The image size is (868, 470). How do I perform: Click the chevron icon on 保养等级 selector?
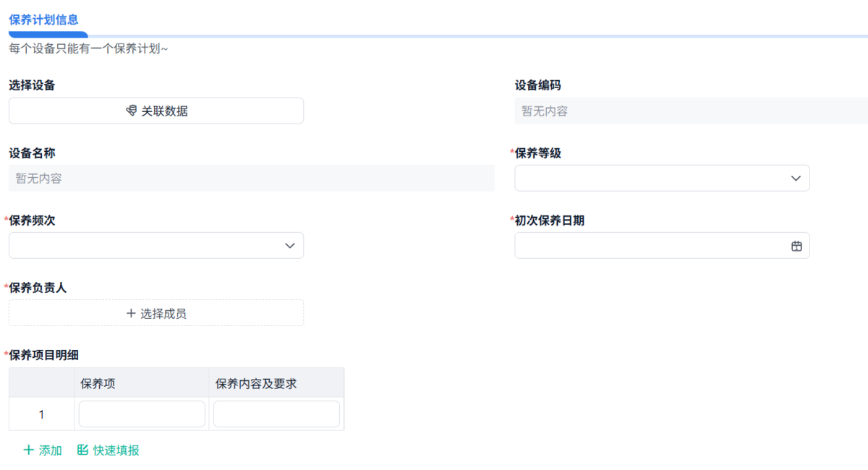click(x=795, y=178)
